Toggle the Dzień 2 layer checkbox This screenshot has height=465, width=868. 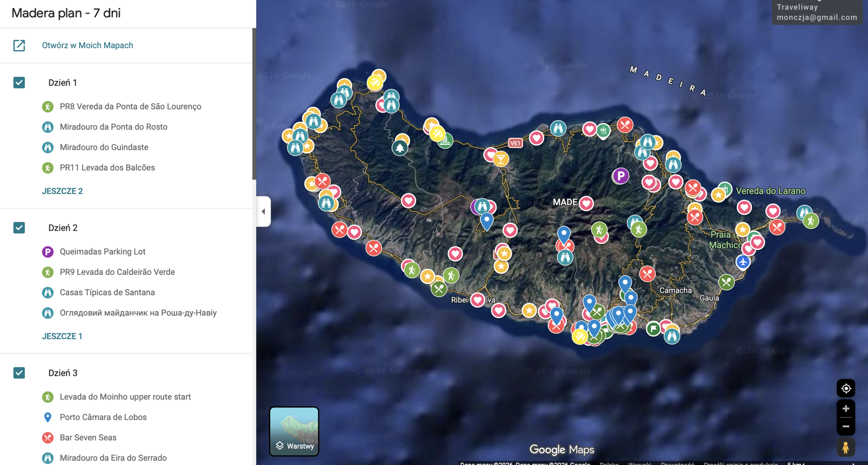pos(19,228)
